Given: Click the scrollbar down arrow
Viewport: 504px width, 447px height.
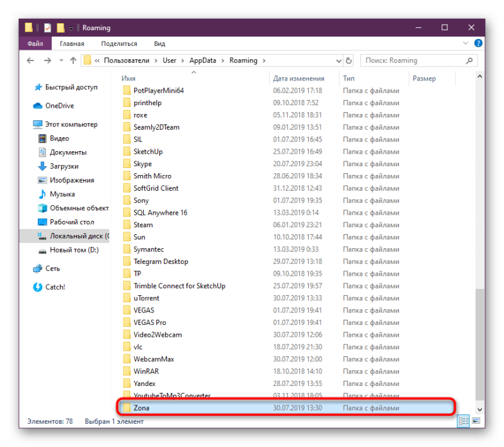Looking at the screenshot, I should click(479, 409).
